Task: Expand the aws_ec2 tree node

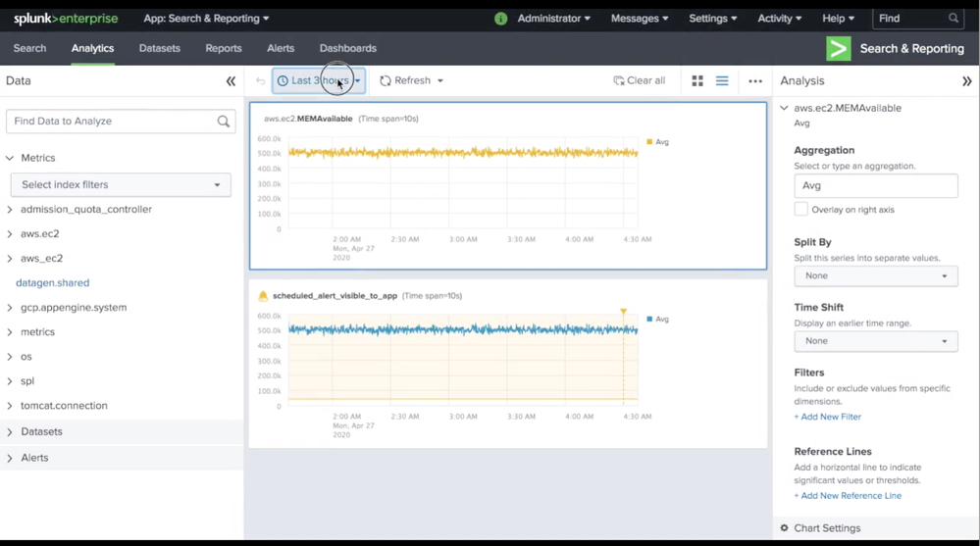Action: click(x=10, y=258)
